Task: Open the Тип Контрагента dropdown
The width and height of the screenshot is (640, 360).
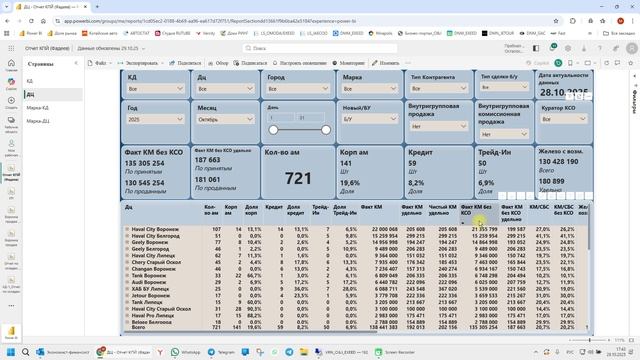Action: 439,88
